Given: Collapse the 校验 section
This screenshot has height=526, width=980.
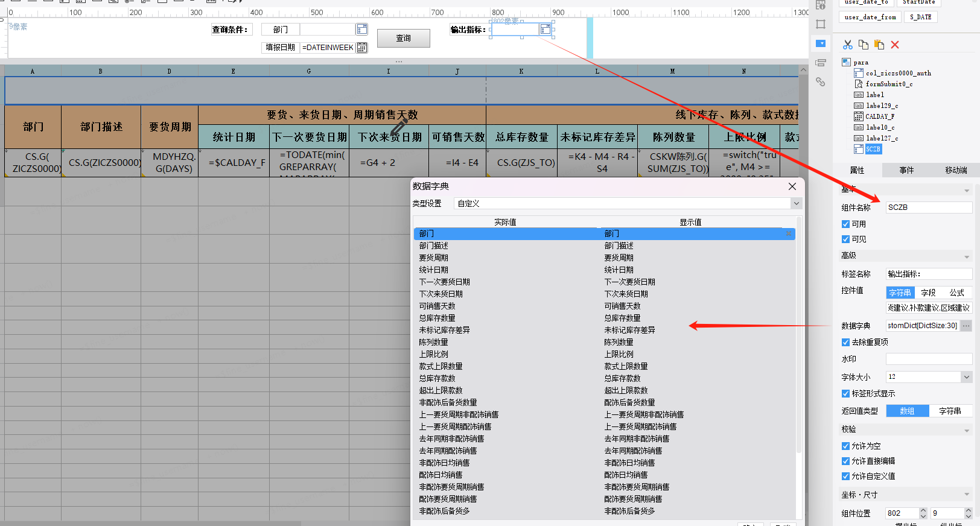Looking at the screenshot, I should (x=967, y=430).
